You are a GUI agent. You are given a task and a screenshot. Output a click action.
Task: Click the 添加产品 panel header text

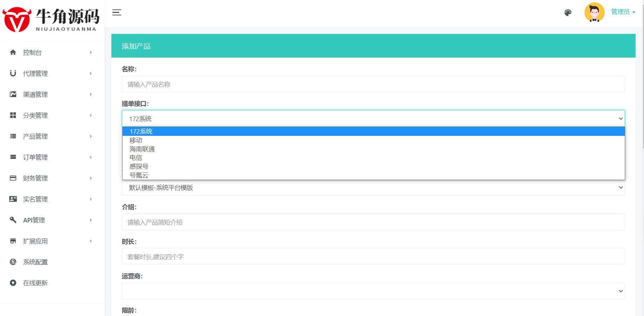click(136, 46)
